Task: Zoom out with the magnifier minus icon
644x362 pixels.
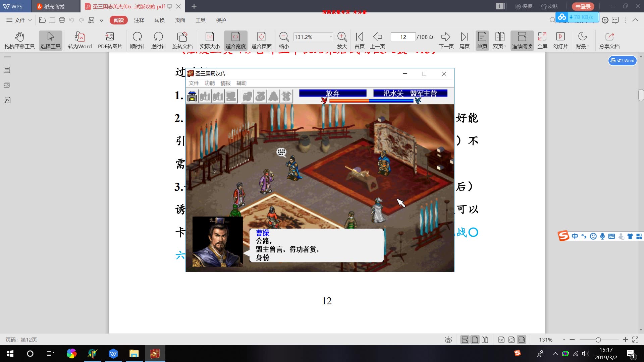Action: pyautogui.click(x=284, y=41)
